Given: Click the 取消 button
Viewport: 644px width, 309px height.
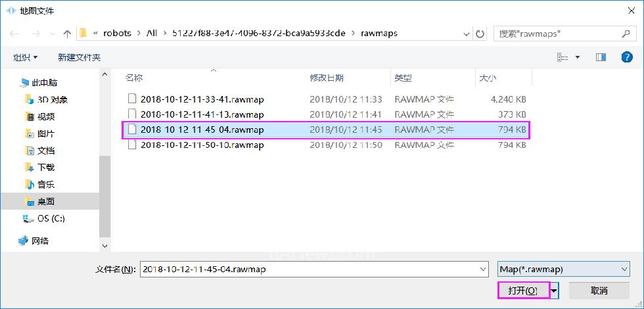Looking at the screenshot, I should (x=599, y=290).
